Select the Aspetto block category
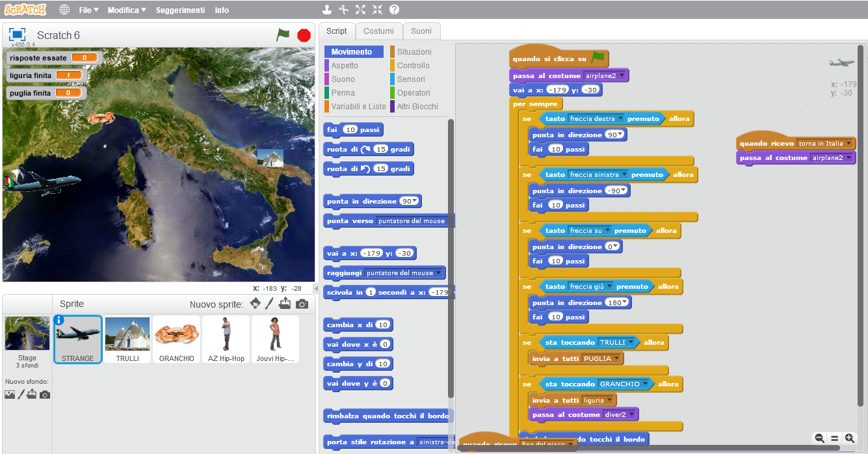Viewport: 868px width, 454px height. [x=345, y=65]
